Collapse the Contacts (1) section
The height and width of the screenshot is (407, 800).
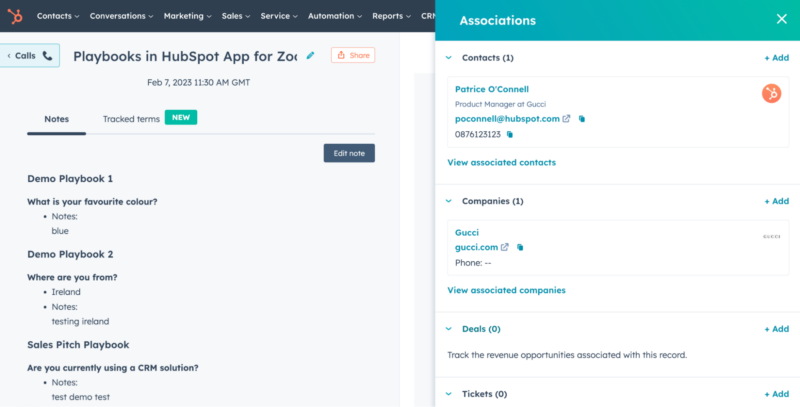tap(448, 58)
